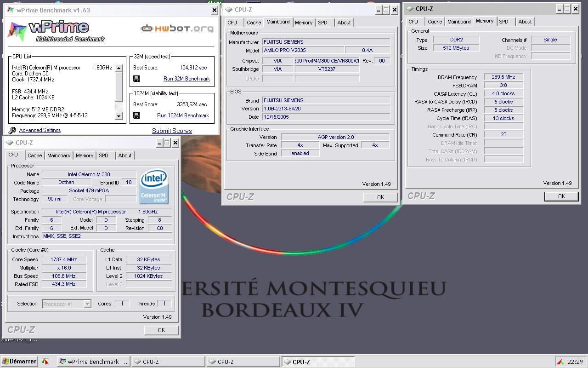
Task: Open About tab in the Mainboard window
Action: pyautogui.click(x=344, y=23)
